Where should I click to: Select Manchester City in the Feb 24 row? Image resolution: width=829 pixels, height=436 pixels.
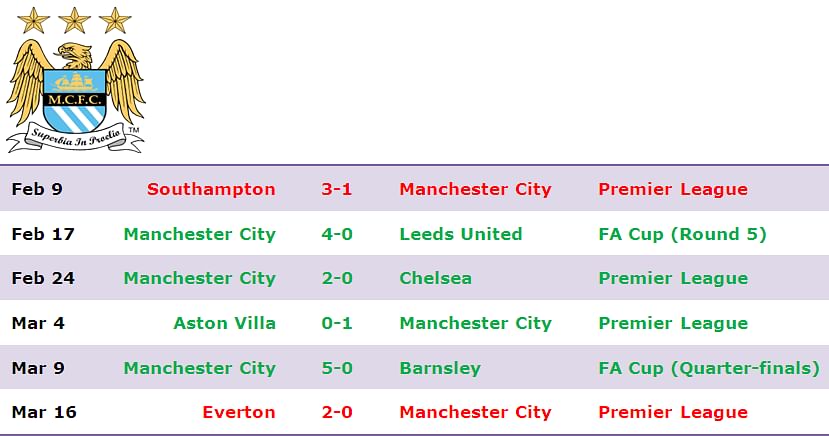point(199,278)
